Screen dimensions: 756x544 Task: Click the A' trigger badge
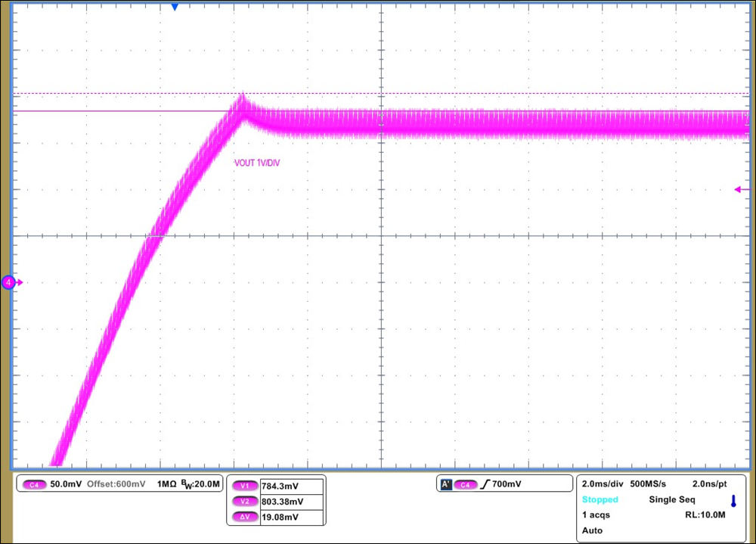coord(447,483)
